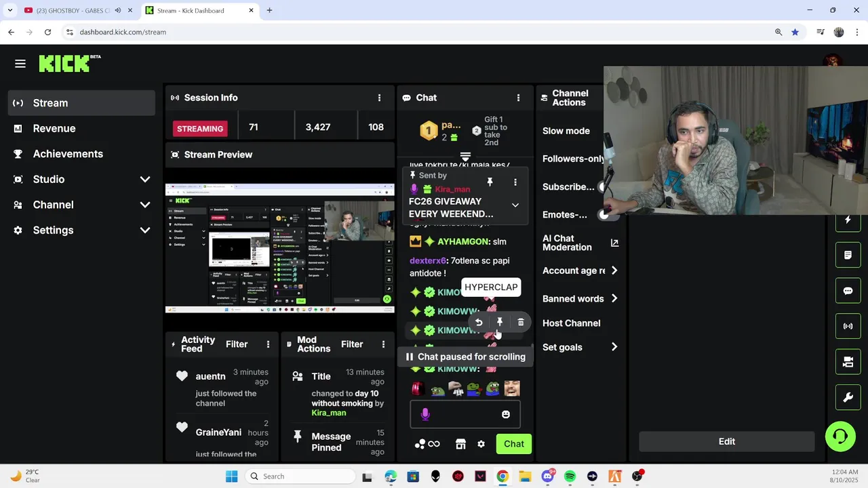Viewport: 868px width, 488px height.
Task: Open Discord from the taskbar
Action: [x=547, y=476]
